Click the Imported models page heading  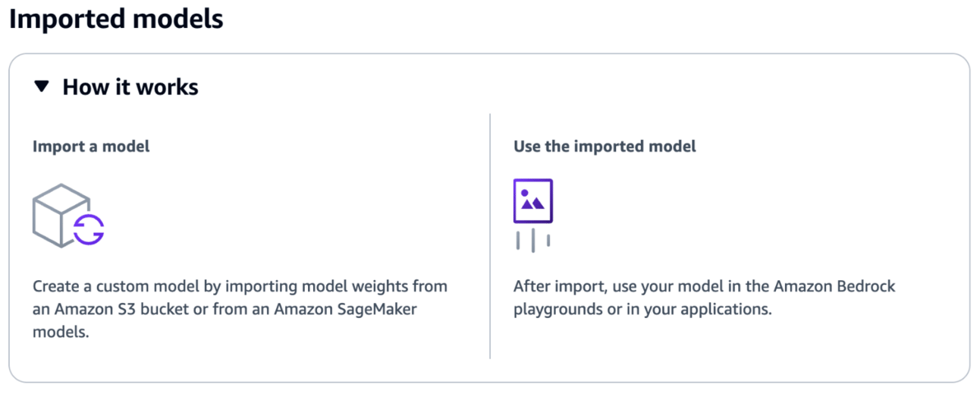[x=116, y=19]
